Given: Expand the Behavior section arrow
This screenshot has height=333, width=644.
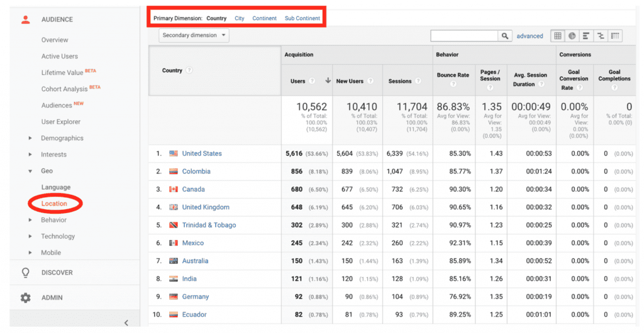Looking at the screenshot, I should click(x=30, y=221).
